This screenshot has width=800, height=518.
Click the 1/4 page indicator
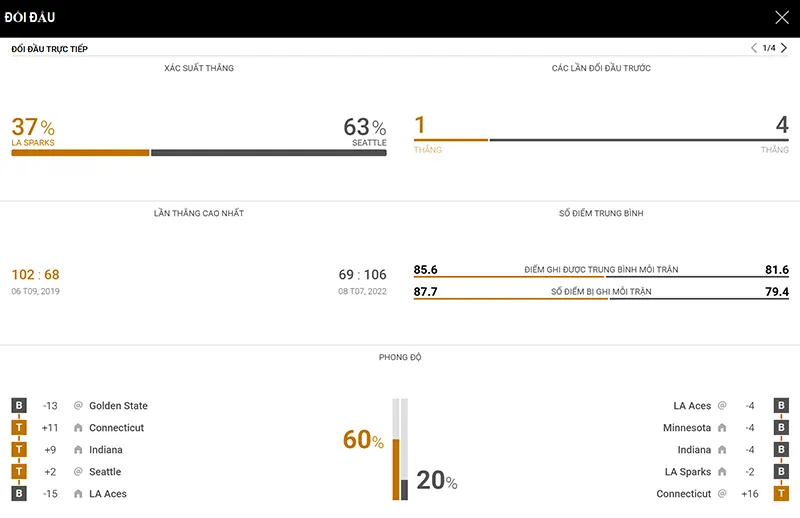(769, 48)
